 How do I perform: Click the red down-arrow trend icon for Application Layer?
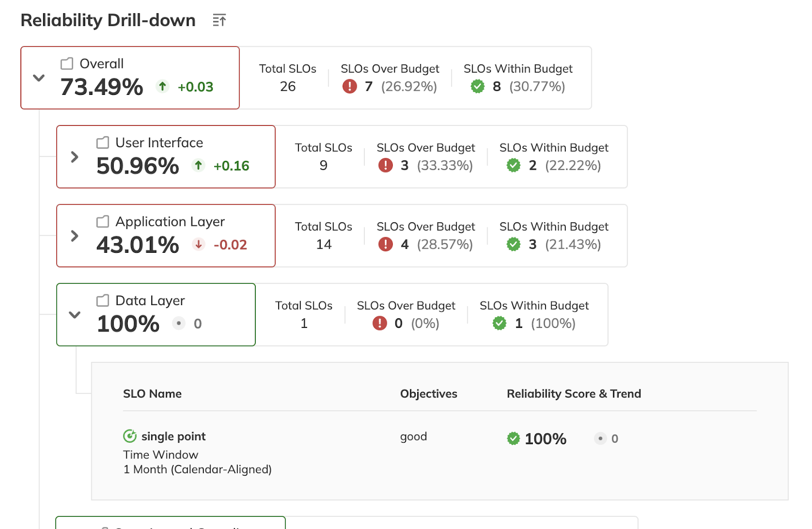(198, 244)
